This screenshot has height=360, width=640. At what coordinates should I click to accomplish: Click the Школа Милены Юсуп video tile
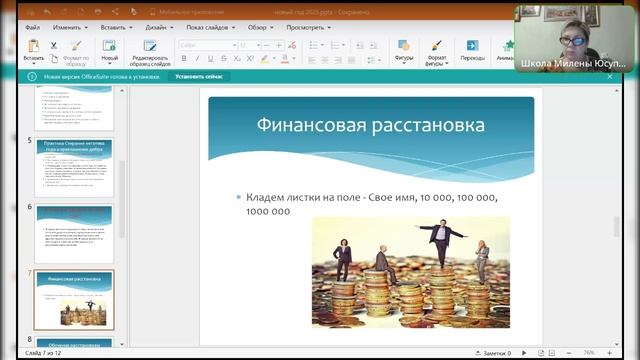[574, 39]
